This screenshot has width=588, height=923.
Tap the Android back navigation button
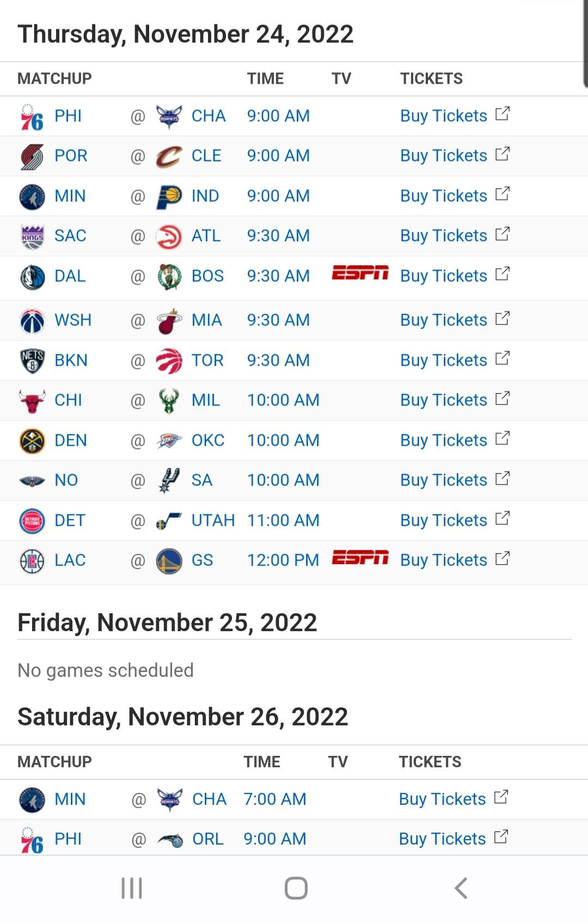pos(461,888)
